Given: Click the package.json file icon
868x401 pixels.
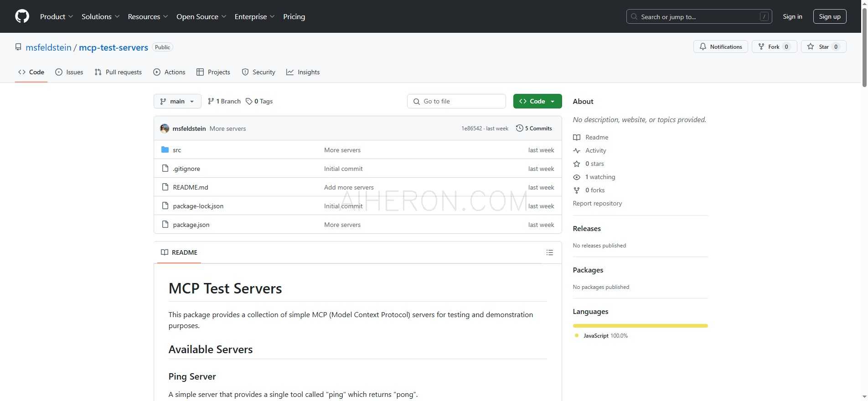Looking at the screenshot, I should [165, 224].
